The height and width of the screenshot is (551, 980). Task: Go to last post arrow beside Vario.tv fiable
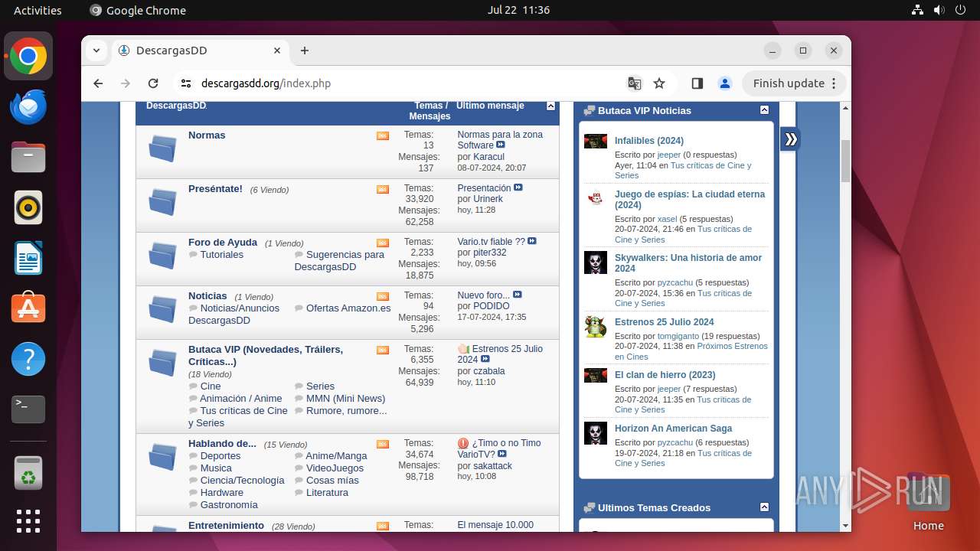click(x=532, y=241)
